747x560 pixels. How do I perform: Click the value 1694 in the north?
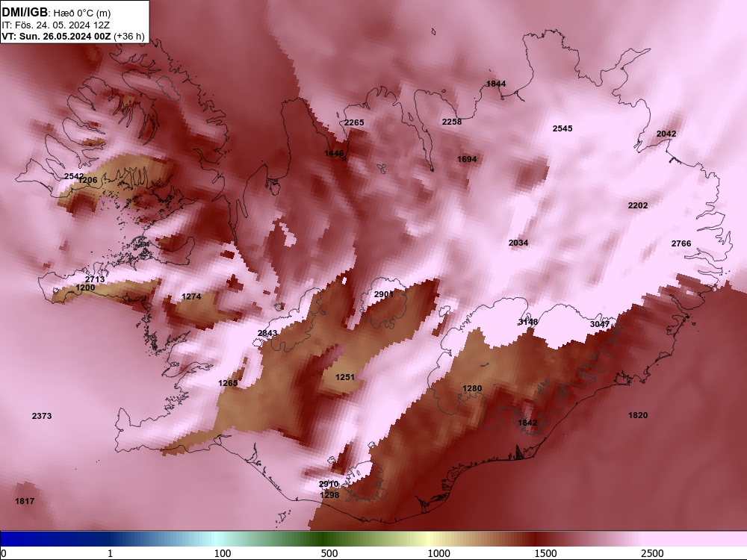pos(467,159)
